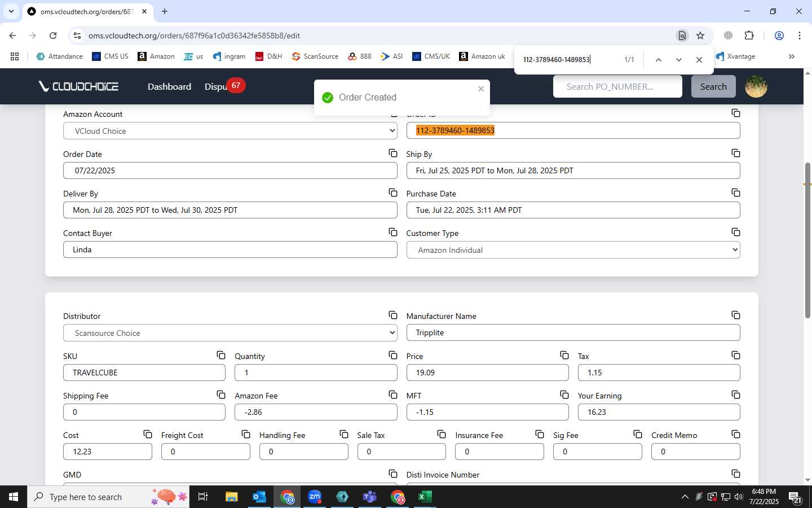This screenshot has width=812, height=508.
Task: Copy the Insurance Fee field value
Action: tap(540, 434)
